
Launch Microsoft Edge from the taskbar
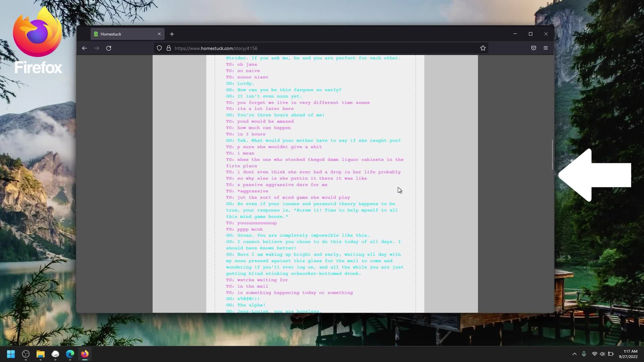pos(70,354)
